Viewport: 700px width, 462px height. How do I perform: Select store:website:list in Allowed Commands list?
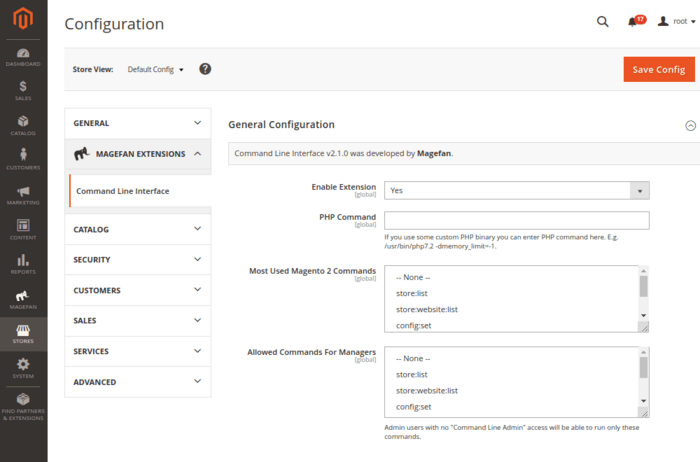(512, 391)
